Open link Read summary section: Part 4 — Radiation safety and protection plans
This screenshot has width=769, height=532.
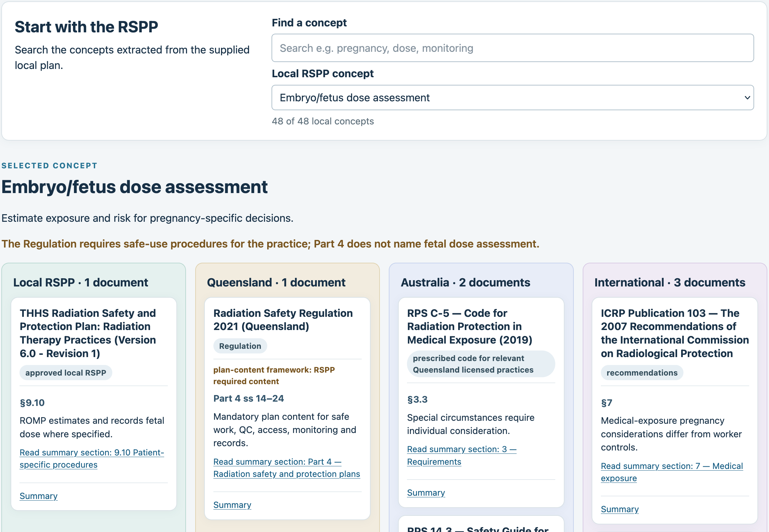pos(287,468)
